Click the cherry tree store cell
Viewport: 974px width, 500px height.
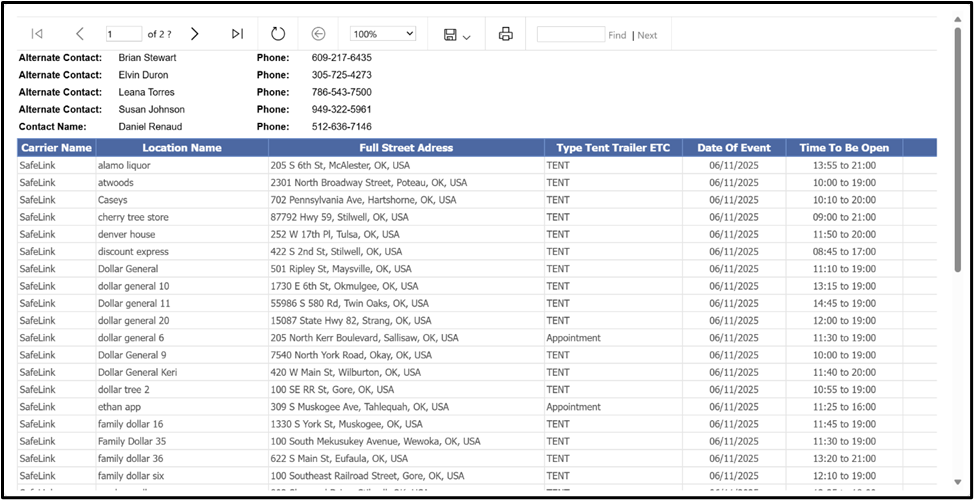pyautogui.click(x=182, y=217)
